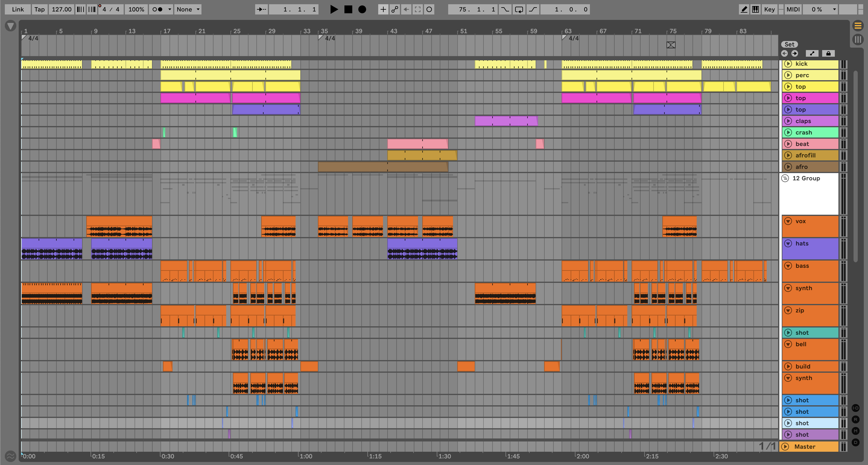Image resolution: width=868 pixels, height=465 pixels.
Task: Toggle automation mode icon beside lock
Action: 812,53
